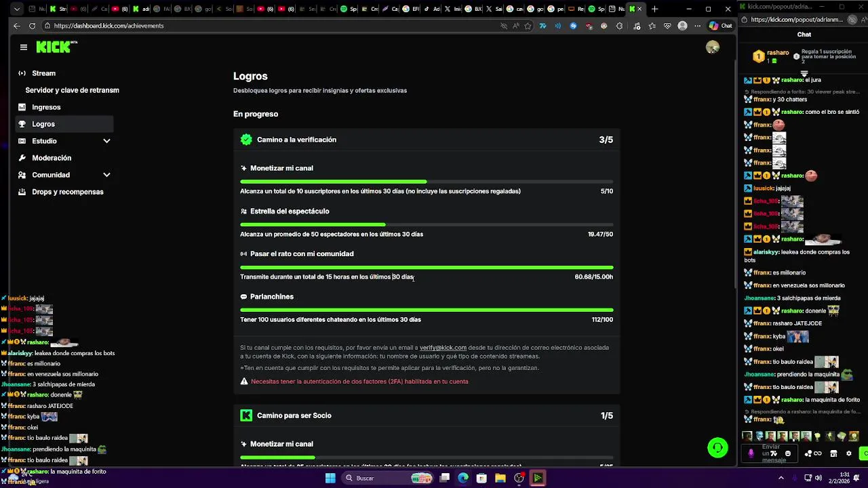Click the green headset support button
This screenshot has width=868, height=488.
coord(717,447)
